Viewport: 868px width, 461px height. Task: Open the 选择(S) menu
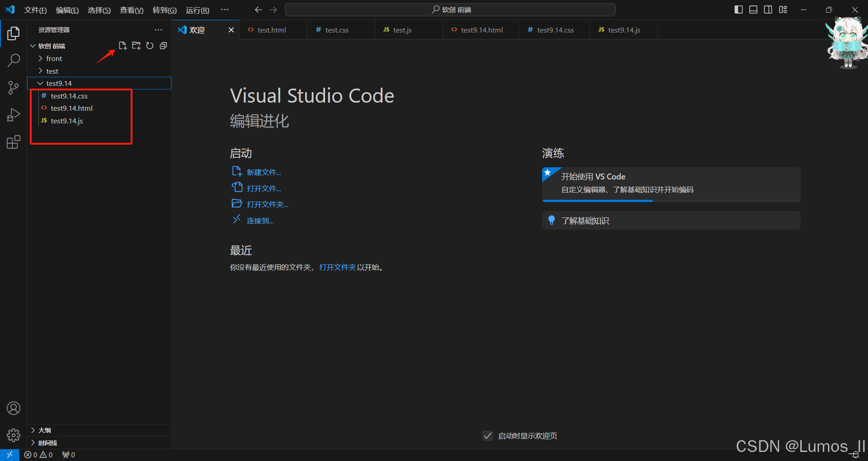[x=99, y=10]
